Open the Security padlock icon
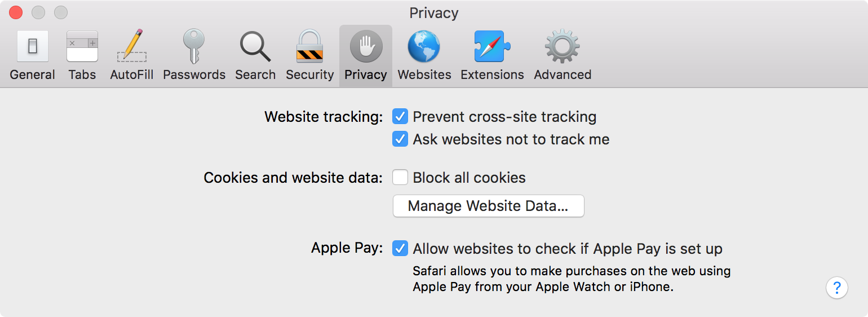868x317 pixels. coord(310,46)
